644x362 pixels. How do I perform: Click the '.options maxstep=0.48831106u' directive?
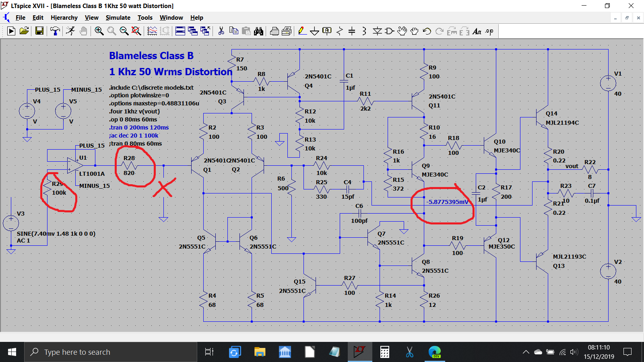154,103
